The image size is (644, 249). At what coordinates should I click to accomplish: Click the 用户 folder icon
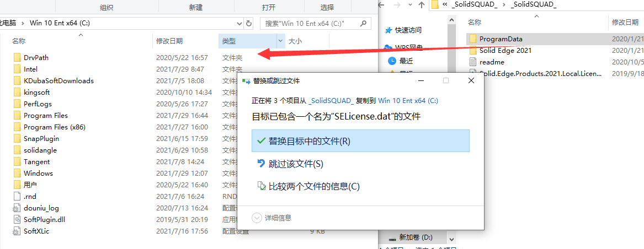[17, 185]
